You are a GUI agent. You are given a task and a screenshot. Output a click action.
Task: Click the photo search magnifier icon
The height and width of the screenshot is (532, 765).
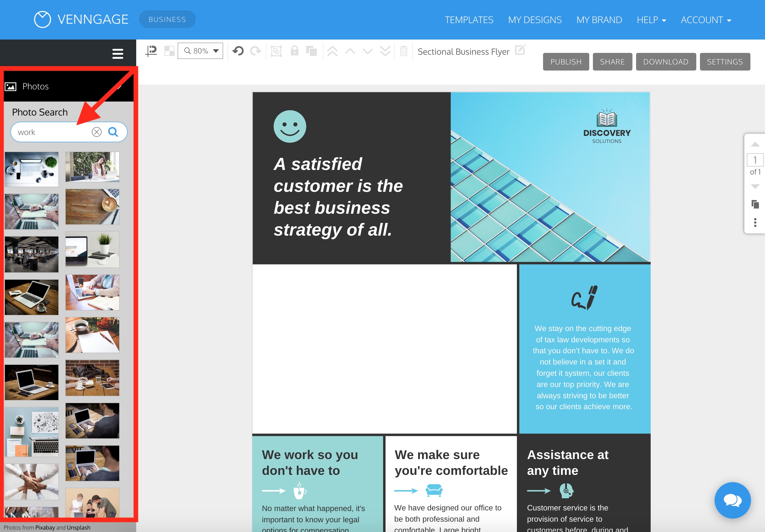pos(113,132)
